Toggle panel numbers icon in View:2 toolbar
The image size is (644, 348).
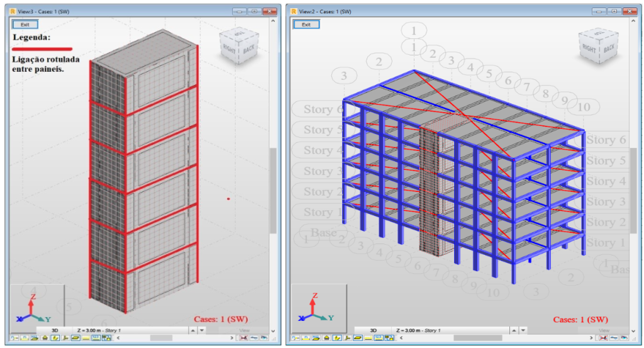[x=316, y=338]
